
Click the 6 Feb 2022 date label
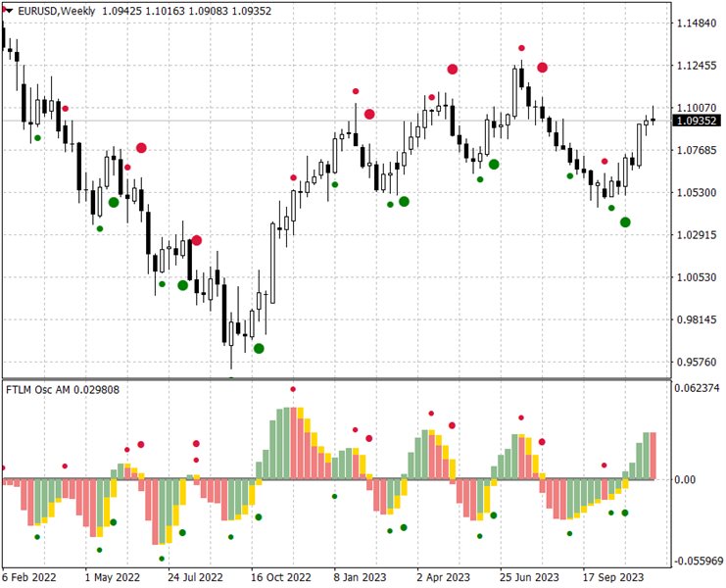(x=29, y=577)
